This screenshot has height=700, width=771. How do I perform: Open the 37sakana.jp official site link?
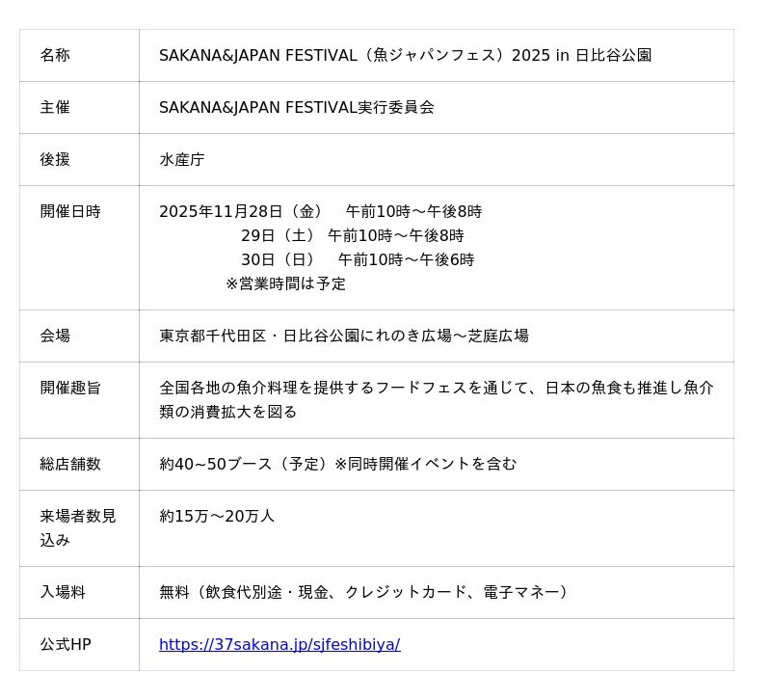[279, 644]
